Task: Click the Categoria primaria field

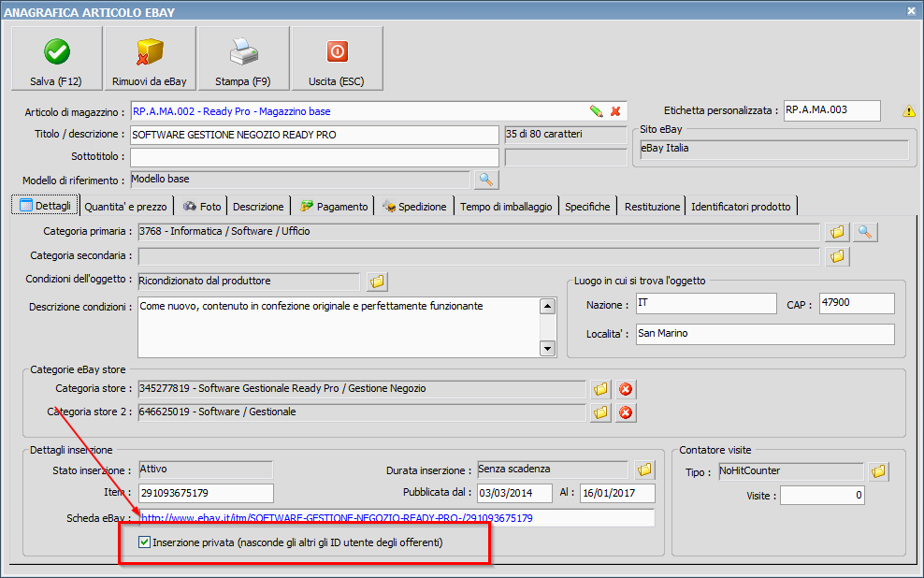Action: pyautogui.click(x=479, y=232)
